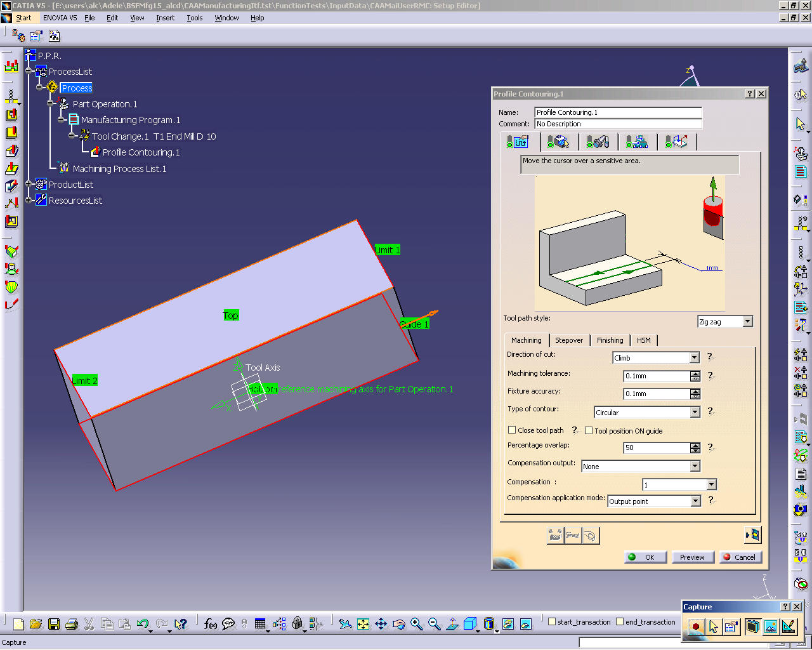Screen dimensions: 812x650
Task: Select Profile Contouring.1 in tree
Action: 141,152
